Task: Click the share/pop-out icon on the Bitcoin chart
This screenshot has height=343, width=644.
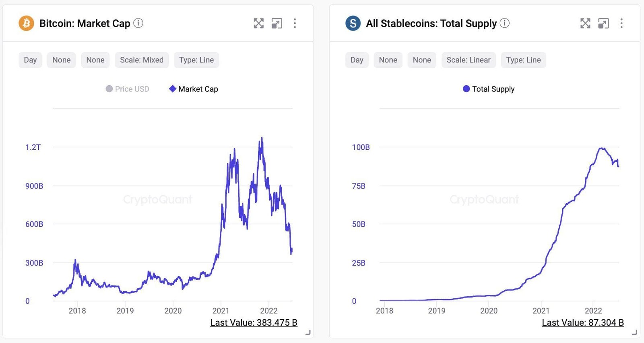Action: click(277, 23)
